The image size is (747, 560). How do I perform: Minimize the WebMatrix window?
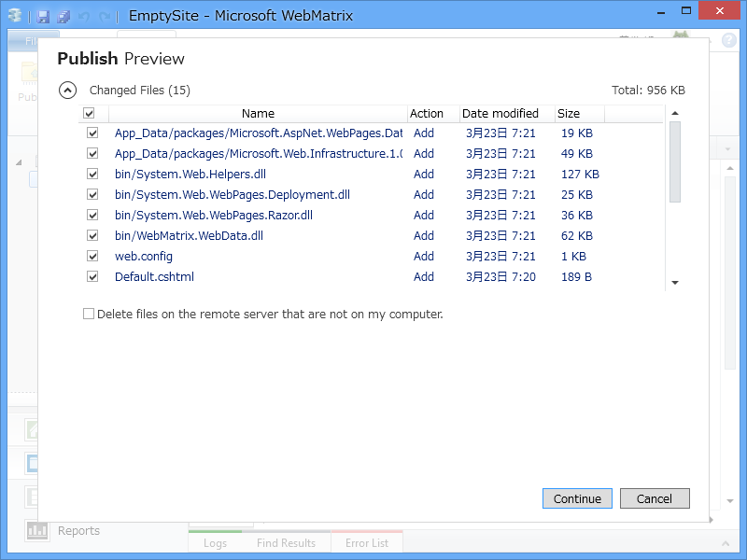pos(661,12)
